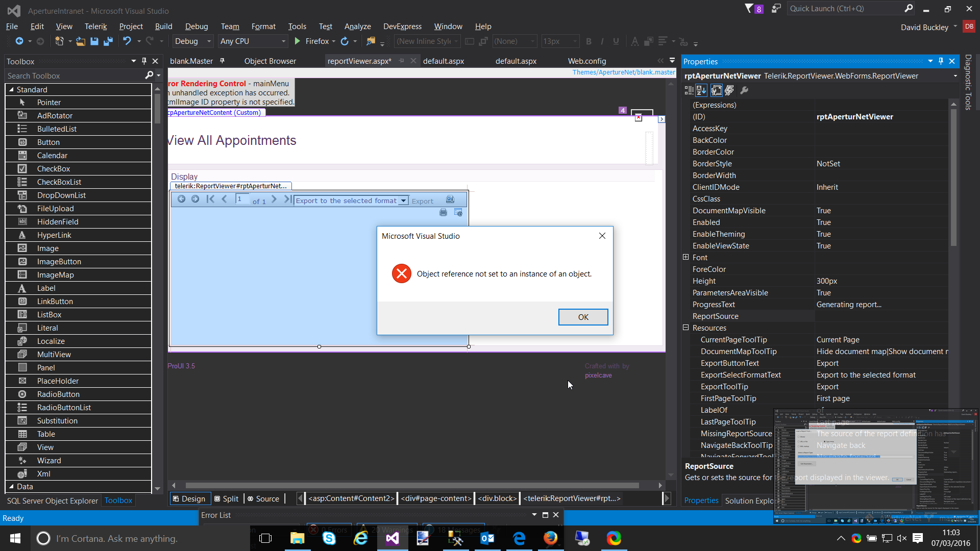Expand the Font property group
Image resolution: width=980 pixels, height=551 pixels.
point(686,257)
